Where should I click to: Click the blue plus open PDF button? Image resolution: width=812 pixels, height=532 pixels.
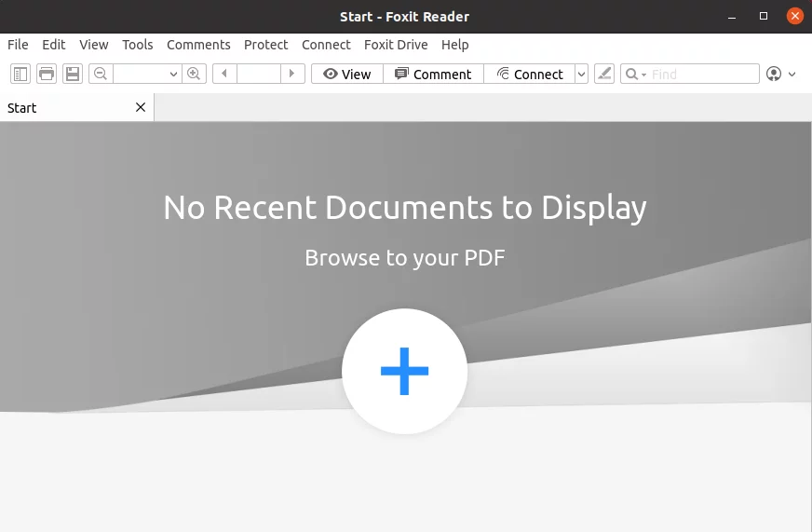pos(404,372)
